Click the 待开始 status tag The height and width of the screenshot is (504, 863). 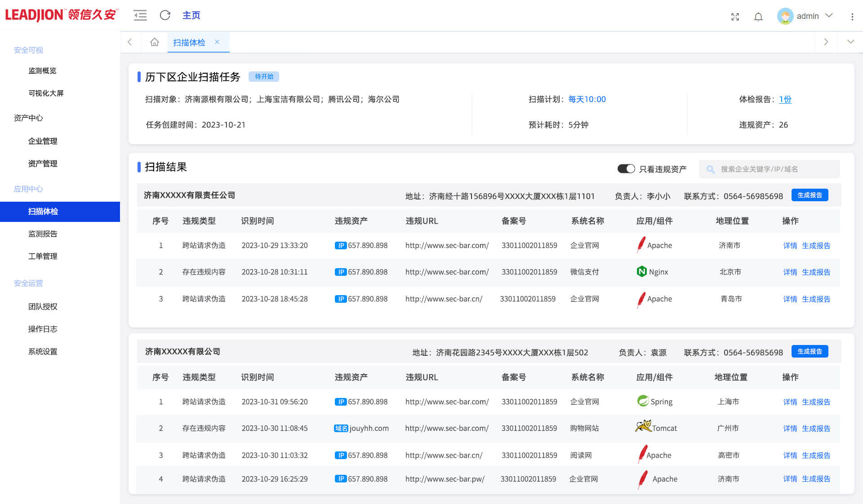(x=264, y=76)
